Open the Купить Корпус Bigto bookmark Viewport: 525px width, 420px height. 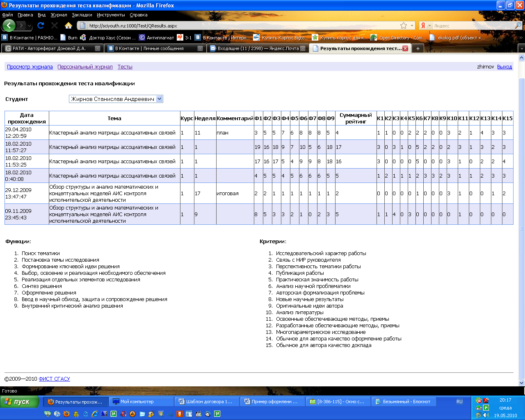pos(281,37)
